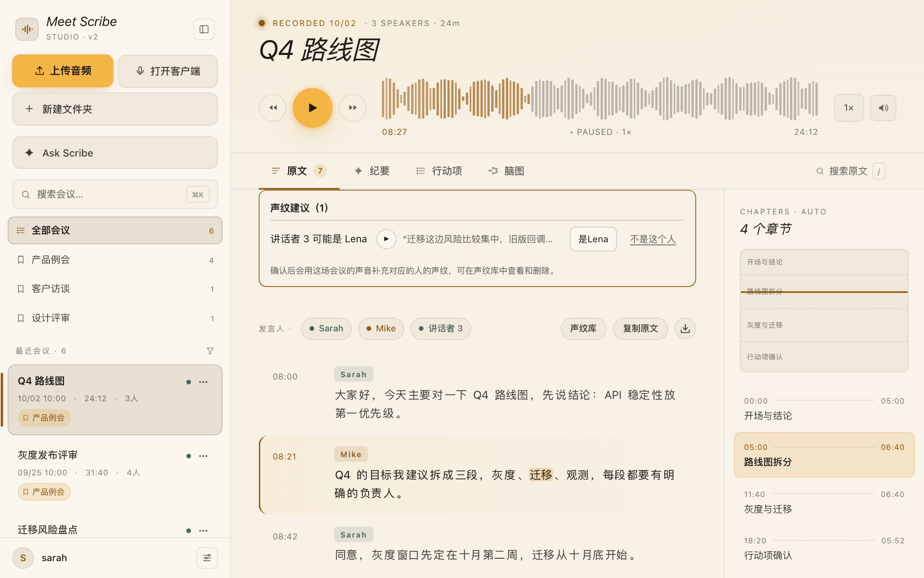
Task: Play the Q4 路线图 recording
Action: coord(312,108)
